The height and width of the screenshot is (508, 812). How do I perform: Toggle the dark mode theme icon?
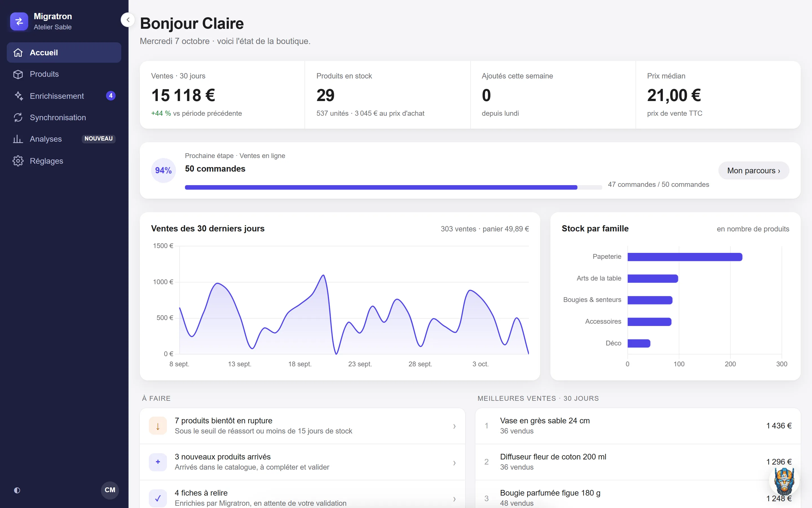17,490
